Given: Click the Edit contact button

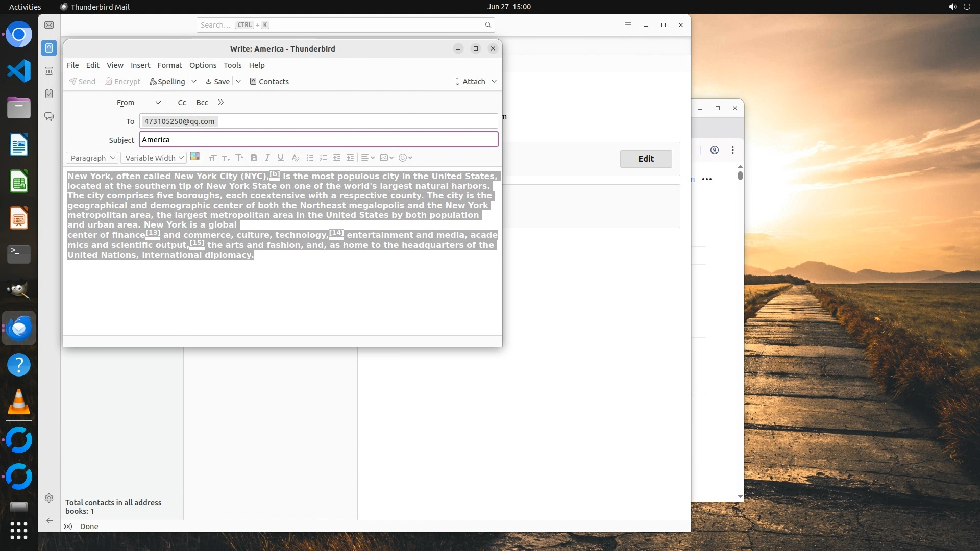Looking at the screenshot, I should 646,159.
